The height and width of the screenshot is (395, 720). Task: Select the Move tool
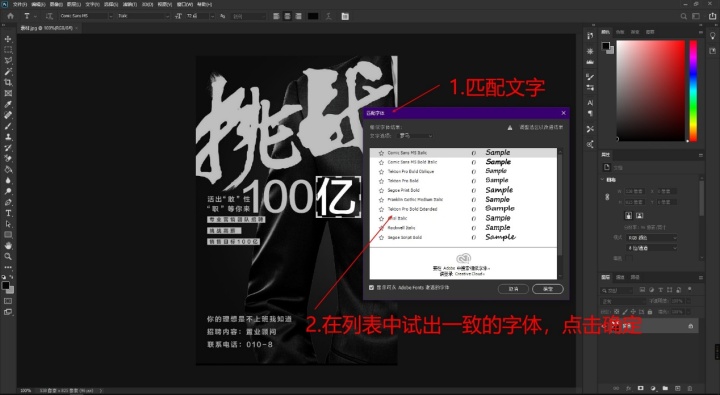(x=8, y=39)
